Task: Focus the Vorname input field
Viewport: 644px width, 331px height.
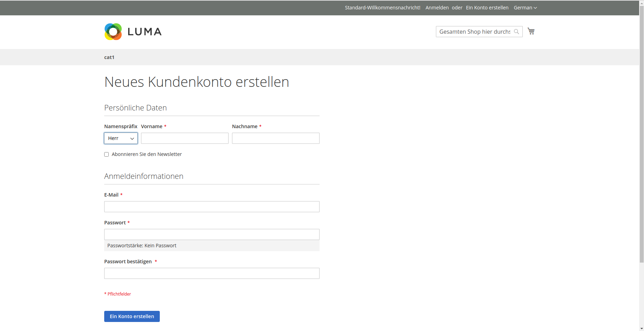Action: click(x=185, y=138)
